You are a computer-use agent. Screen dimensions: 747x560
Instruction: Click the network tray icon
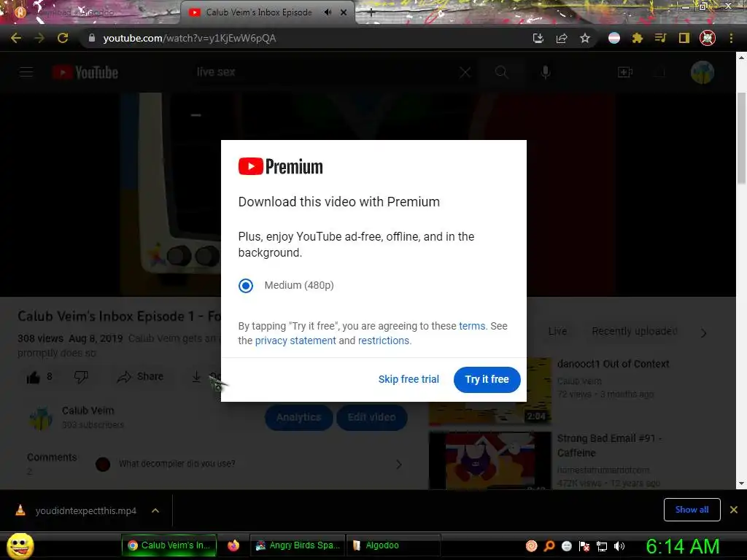click(602, 546)
